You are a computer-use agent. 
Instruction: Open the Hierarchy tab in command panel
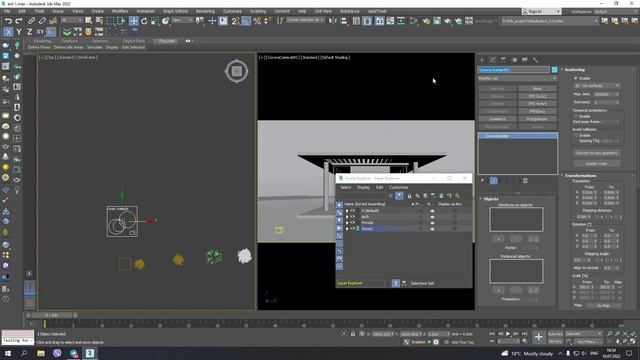tap(503, 60)
